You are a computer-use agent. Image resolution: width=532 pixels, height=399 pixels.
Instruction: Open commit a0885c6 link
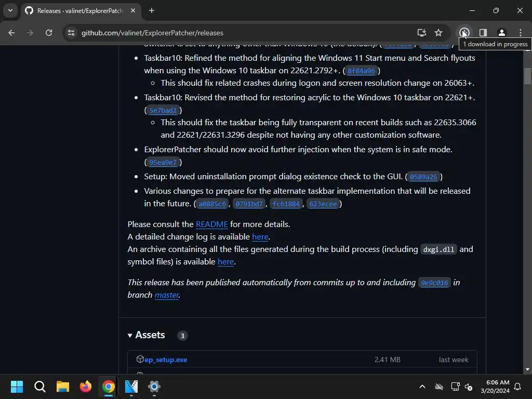pyautogui.click(x=212, y=204)
